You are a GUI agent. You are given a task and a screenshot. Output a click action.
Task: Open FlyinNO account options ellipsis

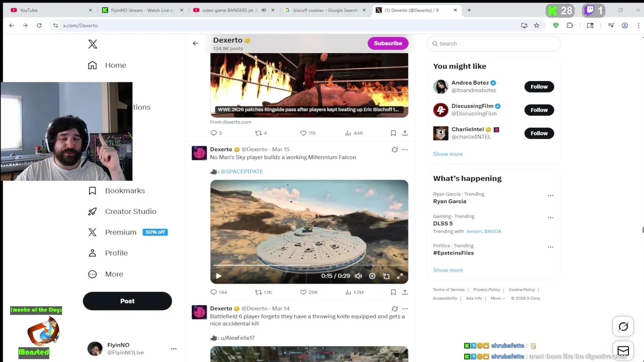(174, 349)
